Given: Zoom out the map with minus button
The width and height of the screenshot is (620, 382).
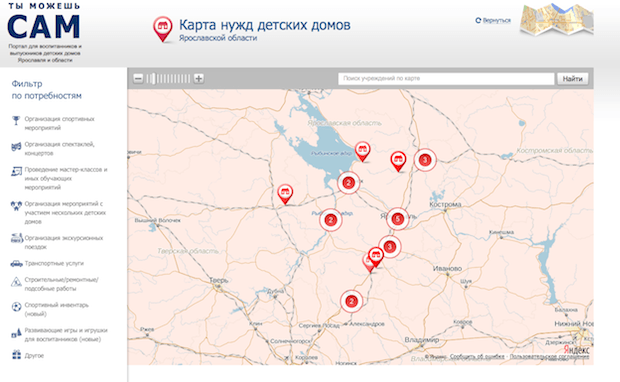Looking at the screenshot, I should [x=138, y=78].
